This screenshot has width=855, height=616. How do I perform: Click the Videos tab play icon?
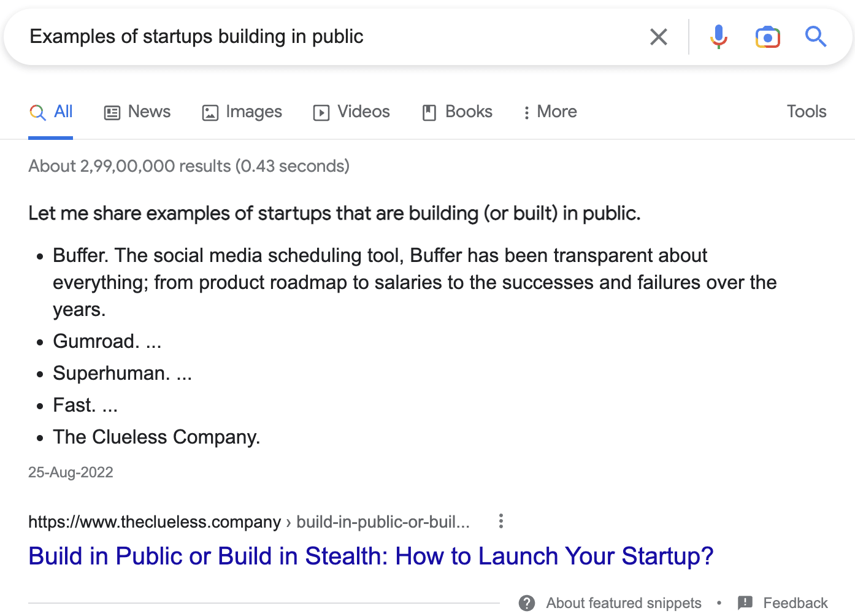tap(321, 112)
